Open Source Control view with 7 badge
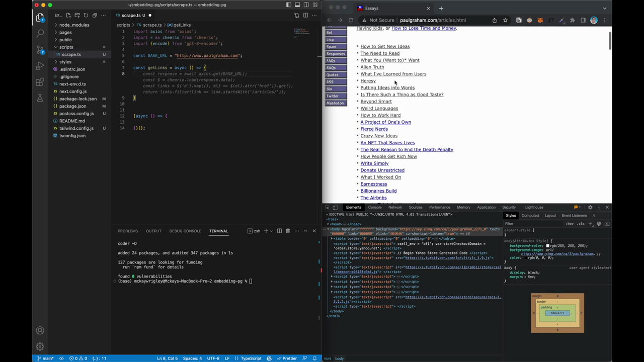This screenshot has width=644, height=362. 40,50
